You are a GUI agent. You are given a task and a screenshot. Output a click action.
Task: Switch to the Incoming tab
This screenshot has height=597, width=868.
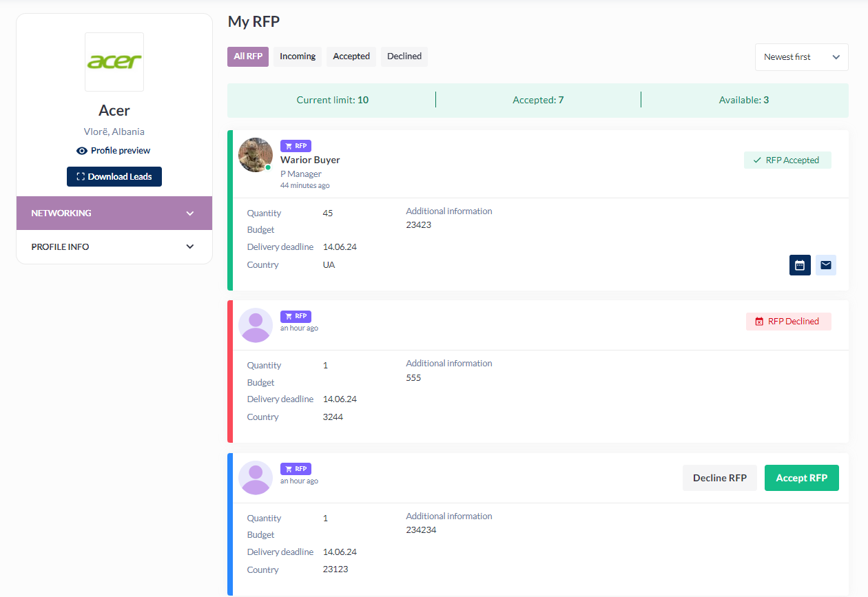[x=298, y=56]
